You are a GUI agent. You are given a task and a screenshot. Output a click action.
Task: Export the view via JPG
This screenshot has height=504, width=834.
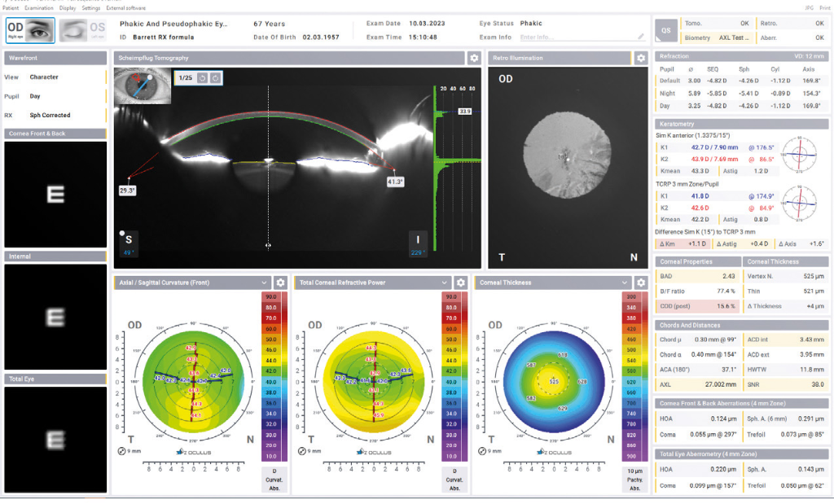809,8
